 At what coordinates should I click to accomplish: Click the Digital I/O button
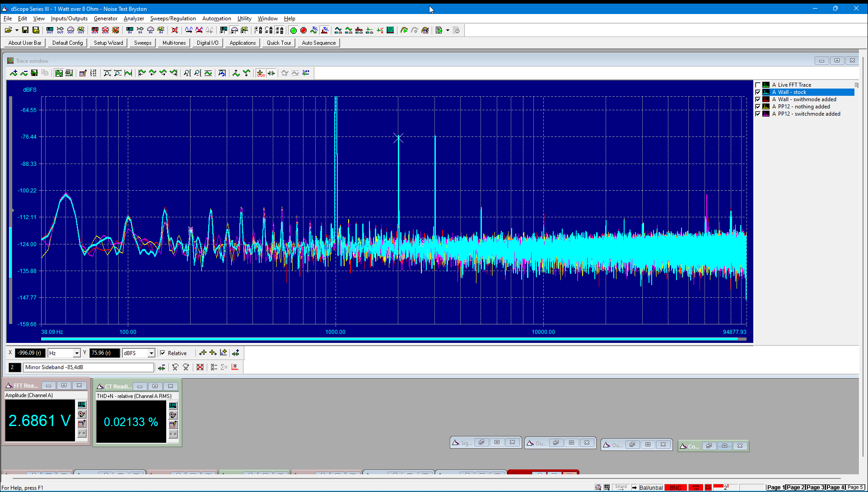tap(208, 43)
